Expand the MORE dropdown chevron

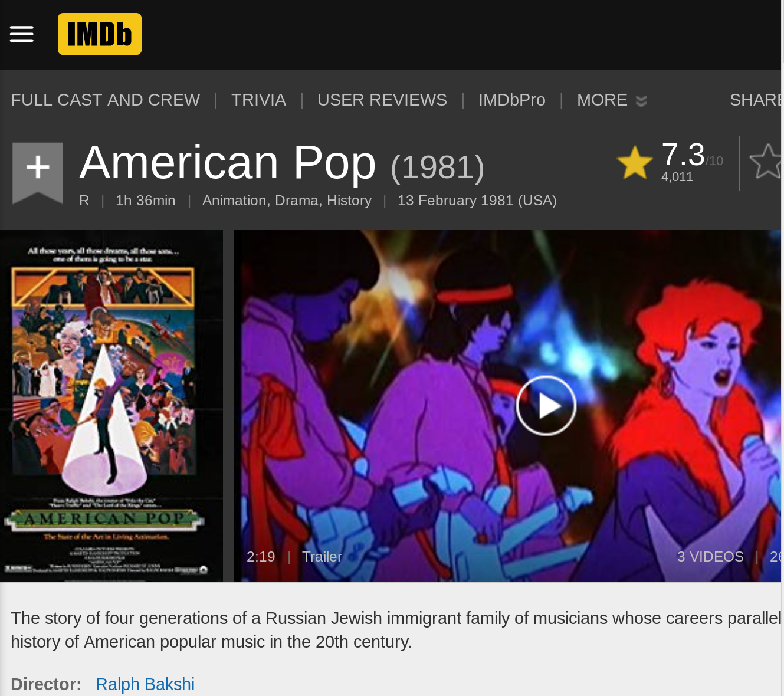[x=641, y=101]
